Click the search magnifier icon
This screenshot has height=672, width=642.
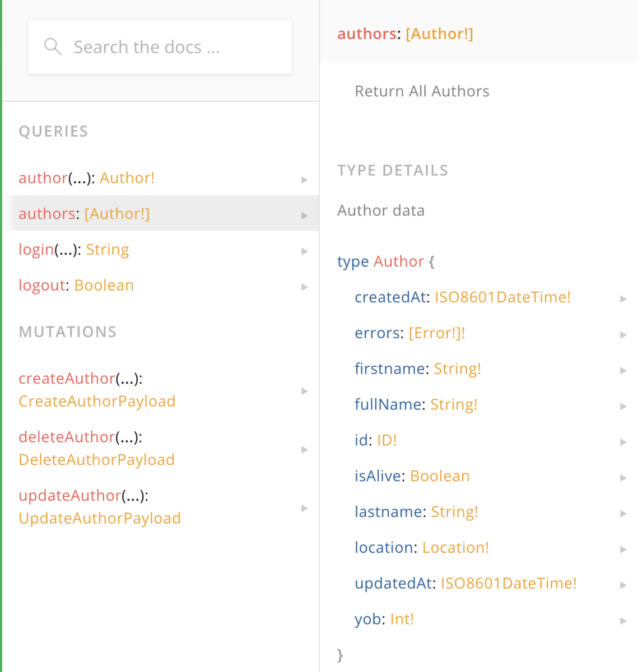click(x=53, y=46)
